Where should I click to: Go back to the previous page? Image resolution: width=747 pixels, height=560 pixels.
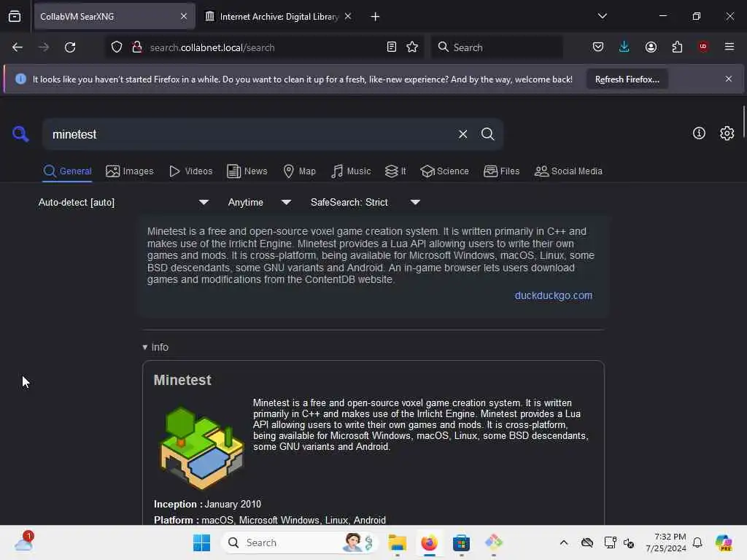point(18,47)
